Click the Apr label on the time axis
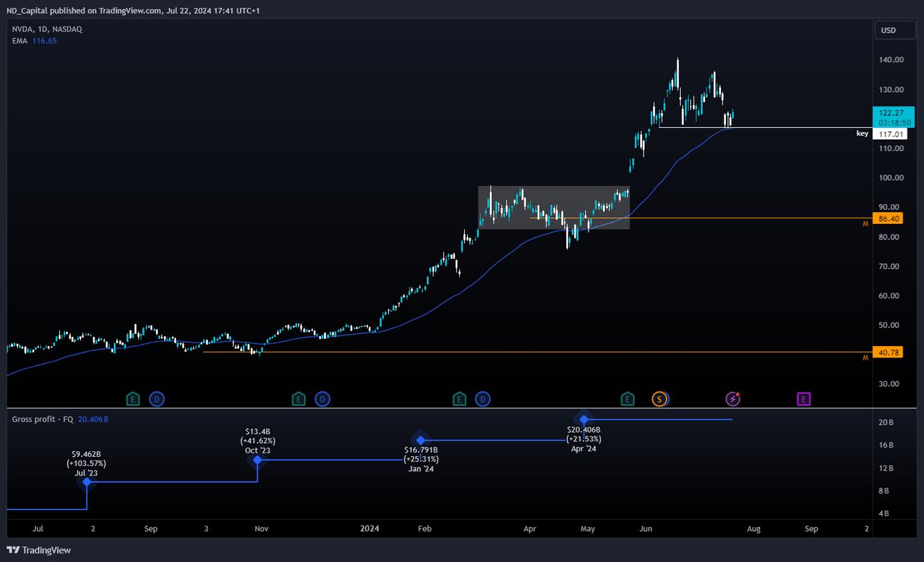This screenshot has width=924, height=562. coord(530,529)
